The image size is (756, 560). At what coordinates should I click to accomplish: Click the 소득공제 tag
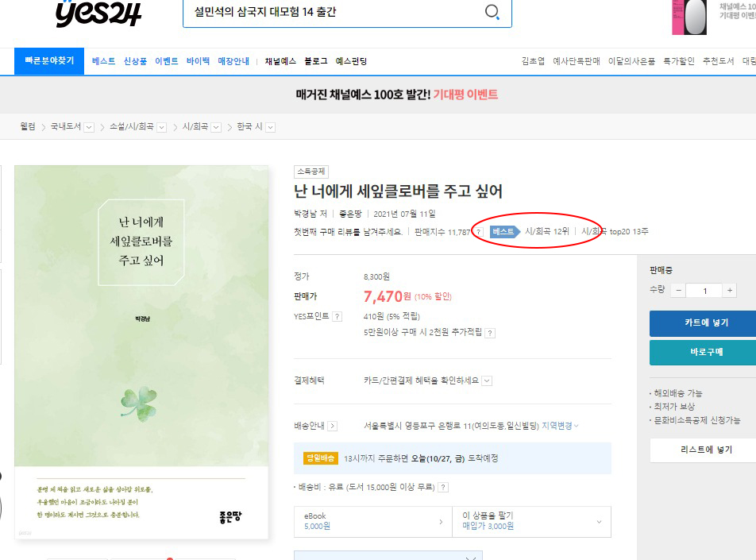pos(311,172)
